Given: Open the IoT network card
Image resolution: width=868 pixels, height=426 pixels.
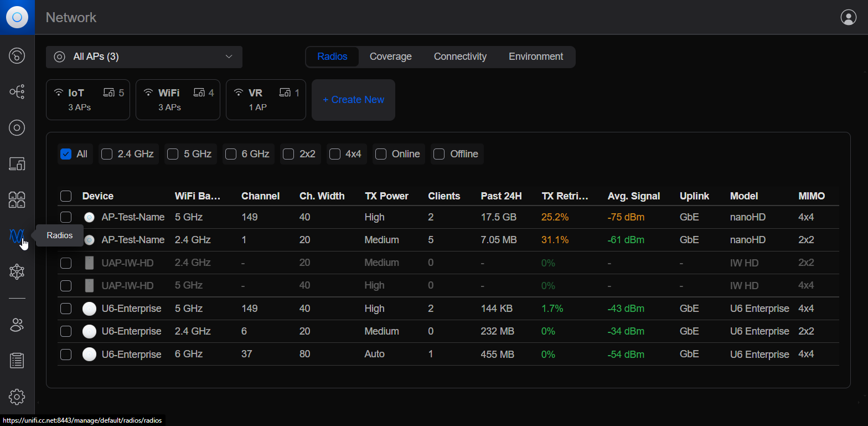Looking at the screenshot, I should (x=88, y=100).
